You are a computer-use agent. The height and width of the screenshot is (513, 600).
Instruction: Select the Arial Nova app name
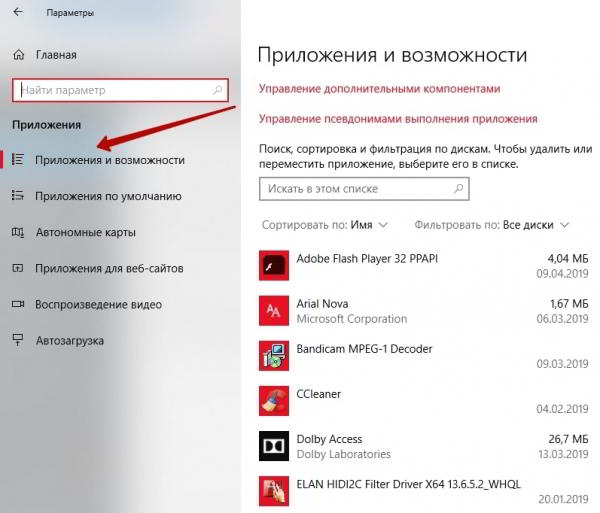[x=322, y=304]
